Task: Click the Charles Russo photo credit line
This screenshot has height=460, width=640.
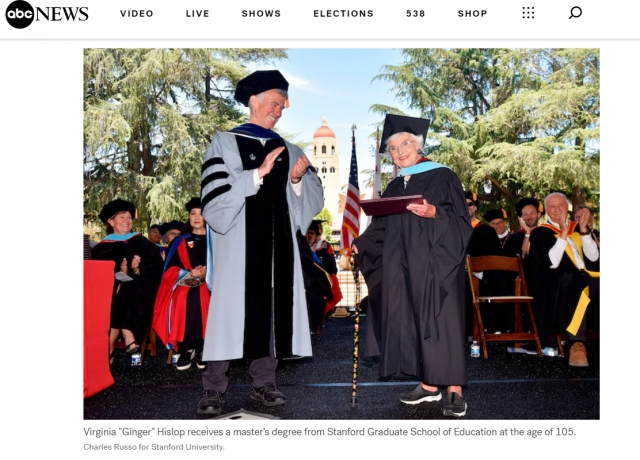Action: point(154,447)
